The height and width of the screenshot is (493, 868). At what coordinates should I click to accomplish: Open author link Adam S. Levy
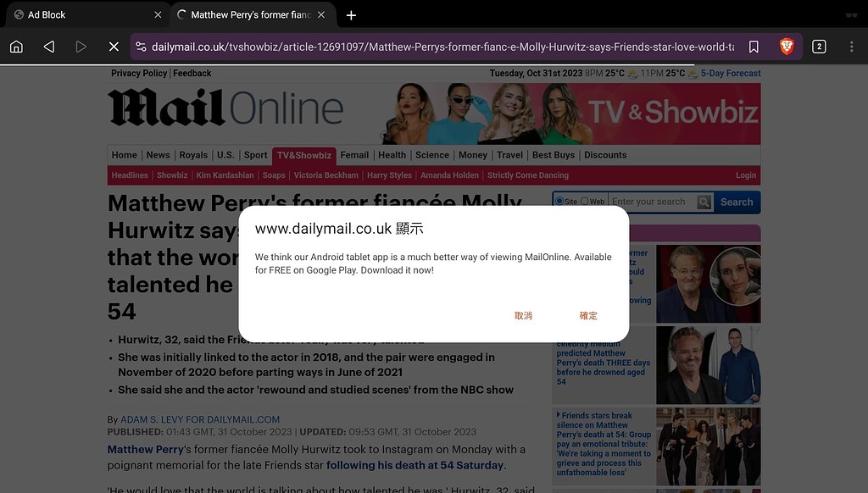tap(200, 419)
